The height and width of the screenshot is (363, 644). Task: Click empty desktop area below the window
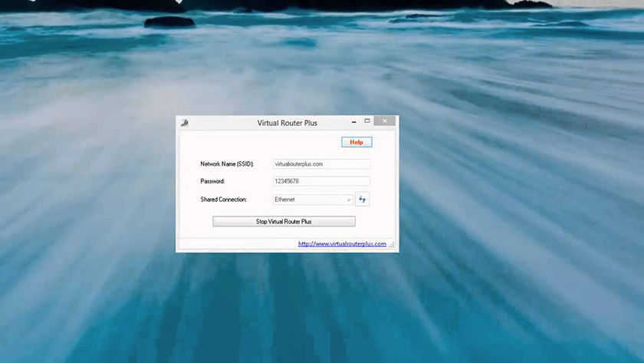pos(287,307)
